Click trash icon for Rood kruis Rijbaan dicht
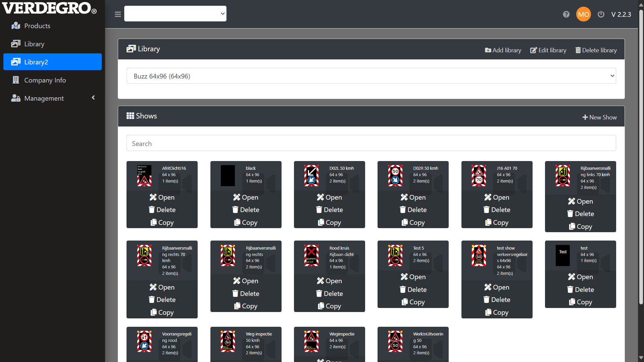644x362 pixels. point(319,294)
